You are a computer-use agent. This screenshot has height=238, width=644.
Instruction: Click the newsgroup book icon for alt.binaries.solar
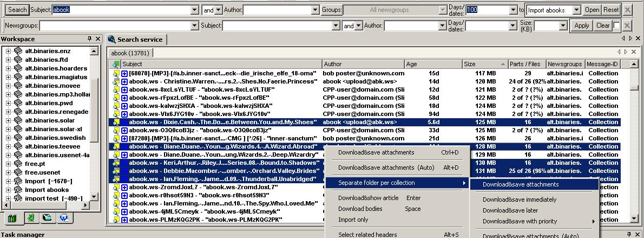18,120
